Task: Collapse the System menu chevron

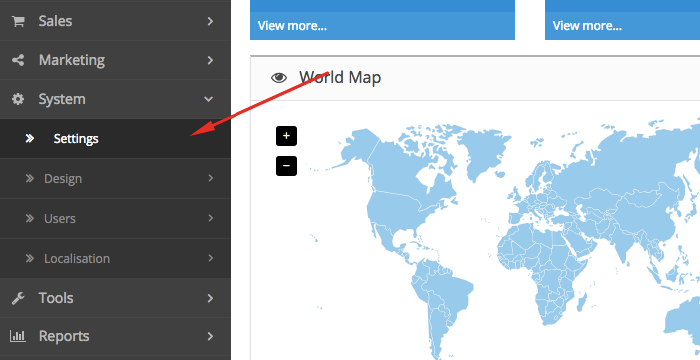Action: coord(208,99)
